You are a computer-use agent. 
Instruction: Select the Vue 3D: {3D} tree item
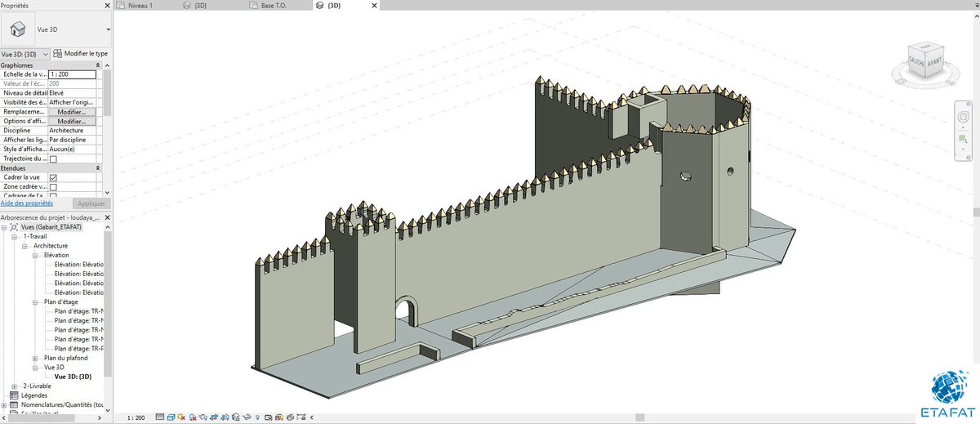pyautogui.click(x=73, y=377)
